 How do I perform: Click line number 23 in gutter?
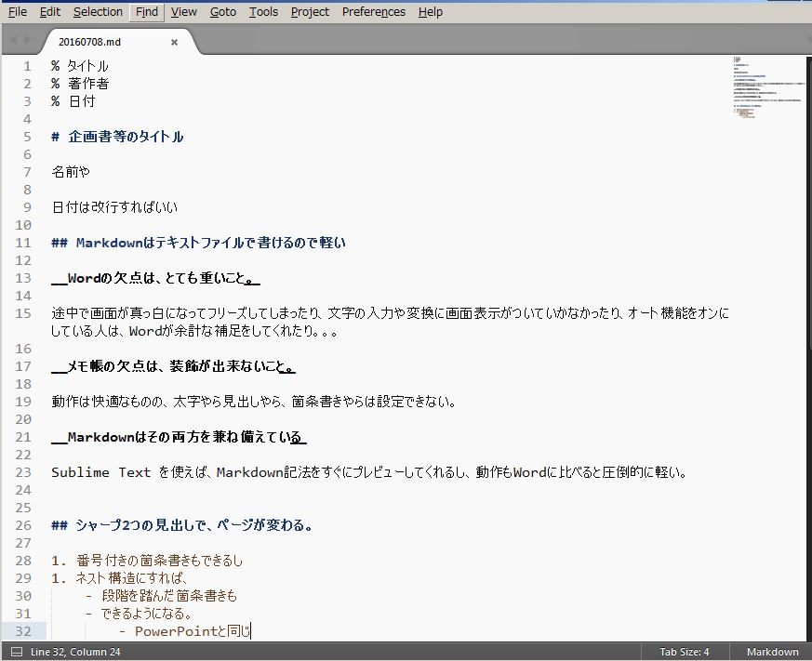(23, 472)
